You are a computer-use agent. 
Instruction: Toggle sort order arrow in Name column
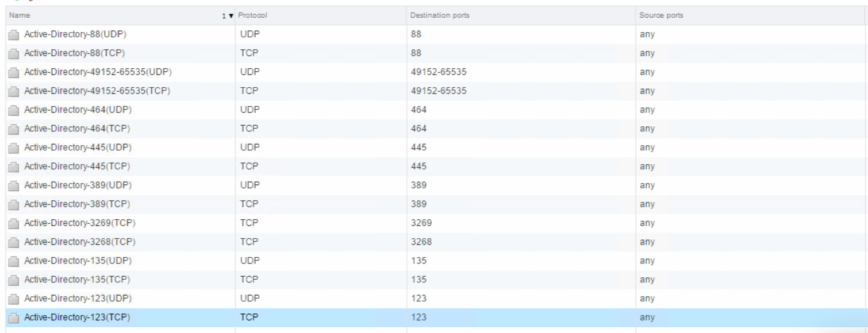(231, 16)
